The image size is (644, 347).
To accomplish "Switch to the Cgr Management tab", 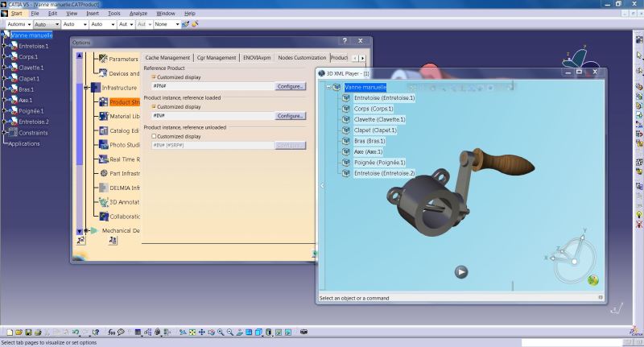I will click(217, 57).
